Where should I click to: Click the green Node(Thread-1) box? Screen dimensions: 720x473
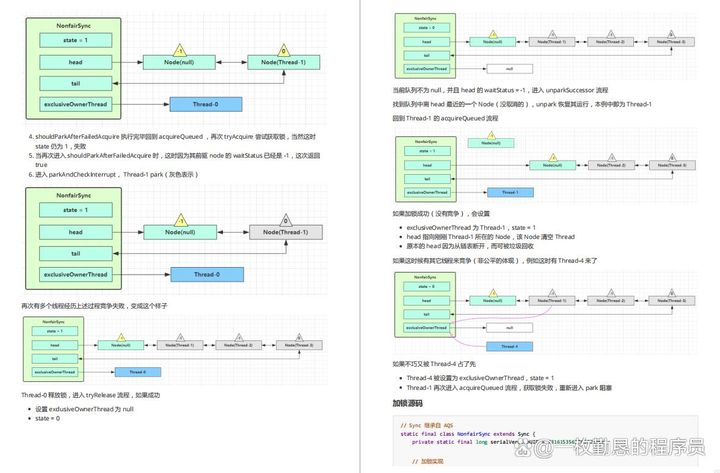tap(283, 62)
